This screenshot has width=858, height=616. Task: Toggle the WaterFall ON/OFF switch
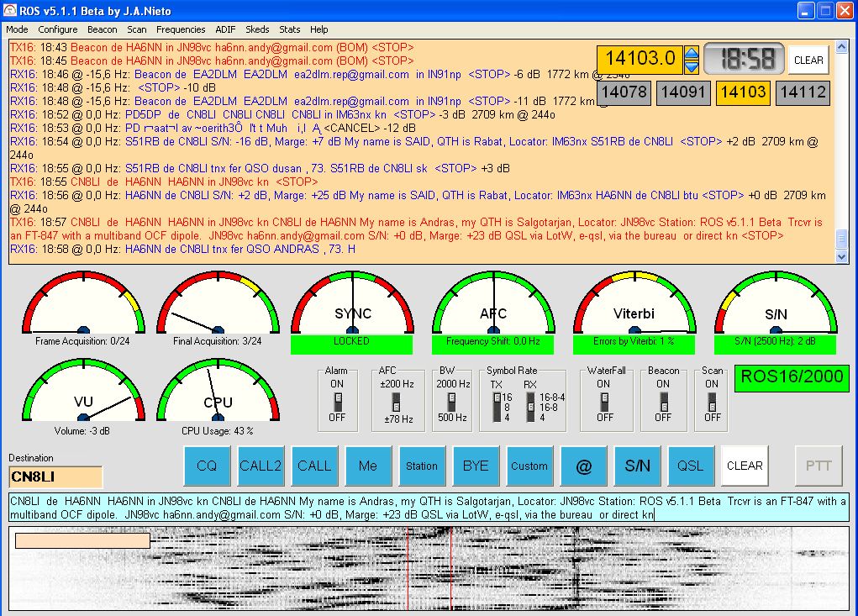click(x=604, y=402)
